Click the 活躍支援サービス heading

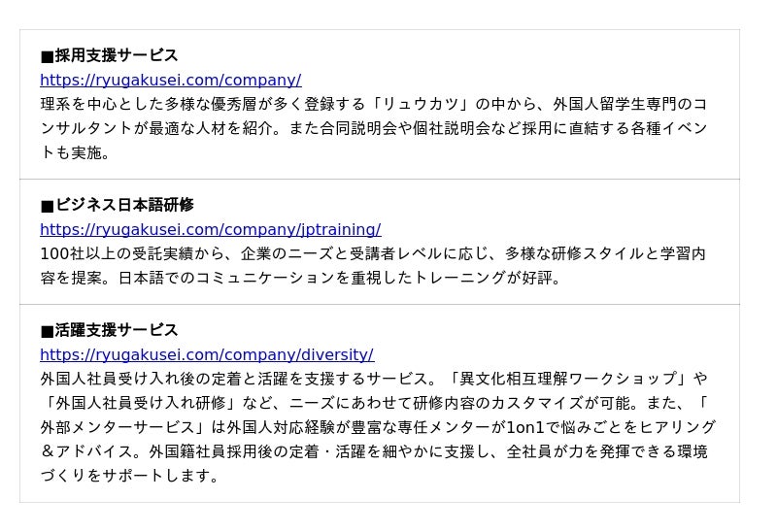pos(117,330)
